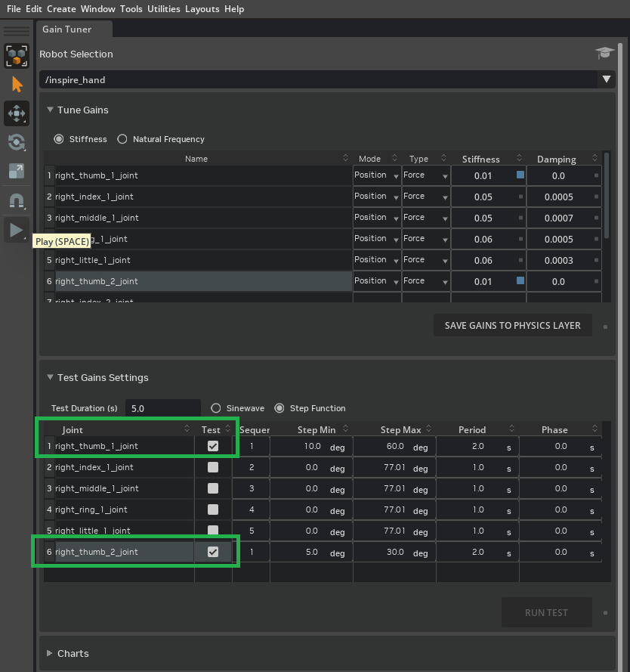
Task: Activate the Scale tool
Action: point(17,171)
